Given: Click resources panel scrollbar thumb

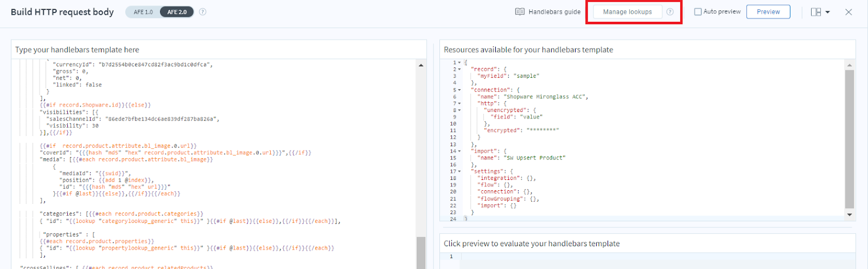Looking at the screenshot, I should point(850,139).
